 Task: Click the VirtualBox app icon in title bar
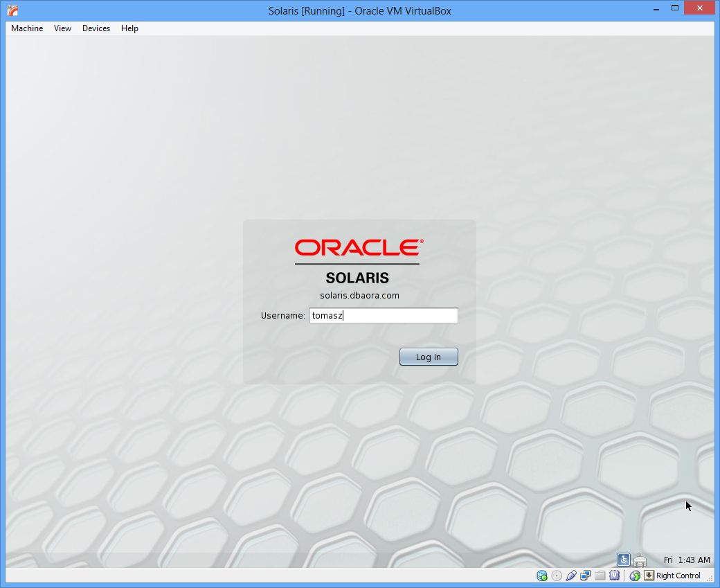(x=12, y=10)
